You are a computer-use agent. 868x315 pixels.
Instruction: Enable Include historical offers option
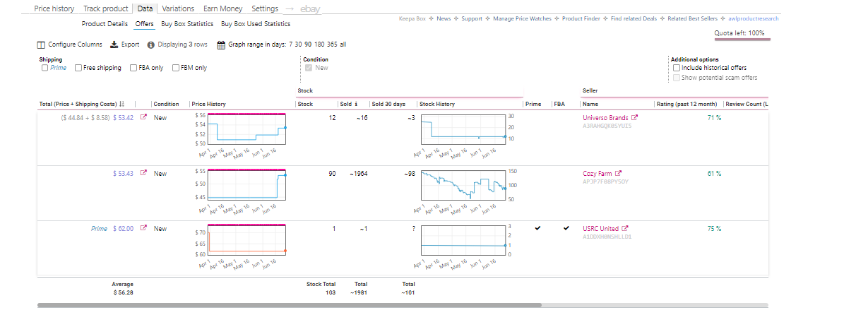(677, 68)
